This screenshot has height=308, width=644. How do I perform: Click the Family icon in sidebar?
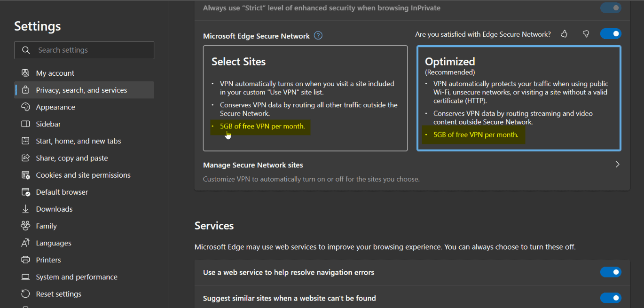[x=26, y=226]
